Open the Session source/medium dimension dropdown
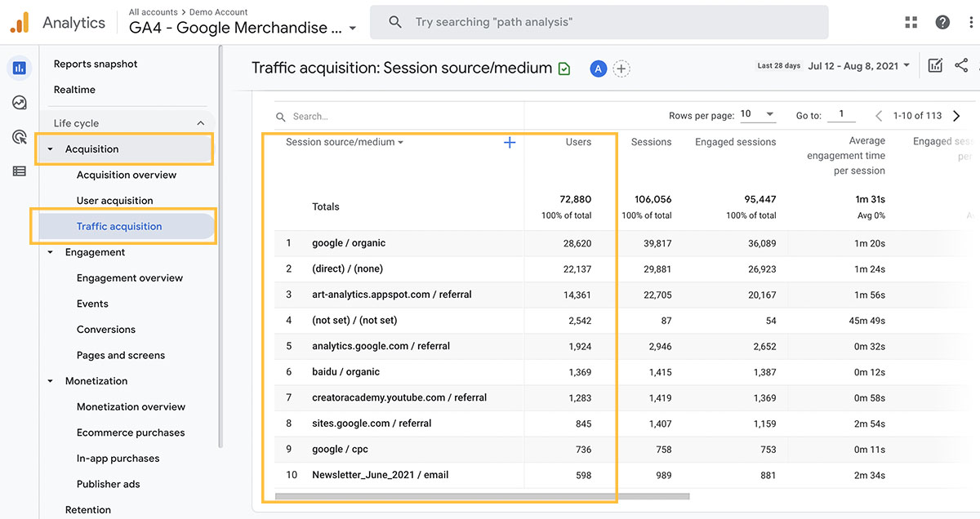Viewport: 980px width, 519px height. 345,142
